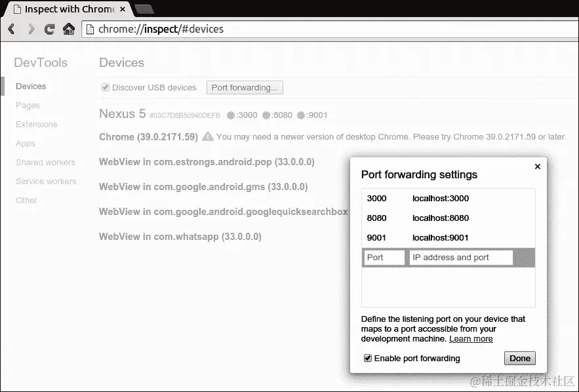Screen dimensions: 579x392
Task: Reload the chrome://inspect page
Action: [49, 29]
